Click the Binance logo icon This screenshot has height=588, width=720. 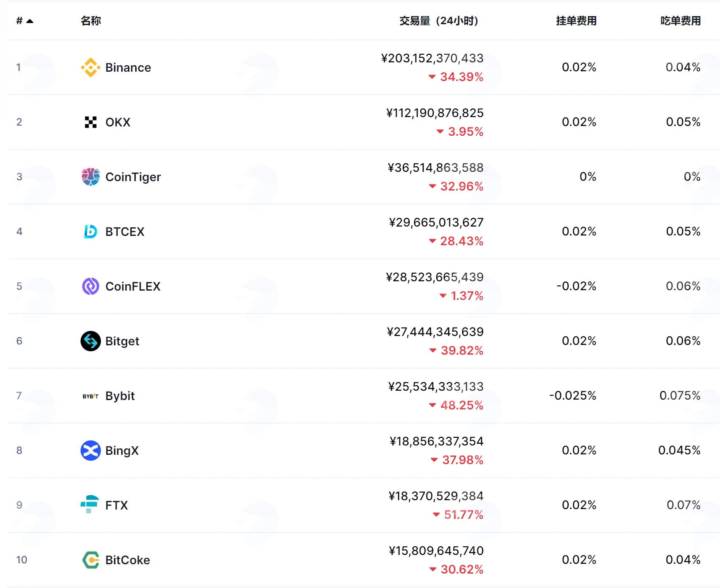pos(90,67)
